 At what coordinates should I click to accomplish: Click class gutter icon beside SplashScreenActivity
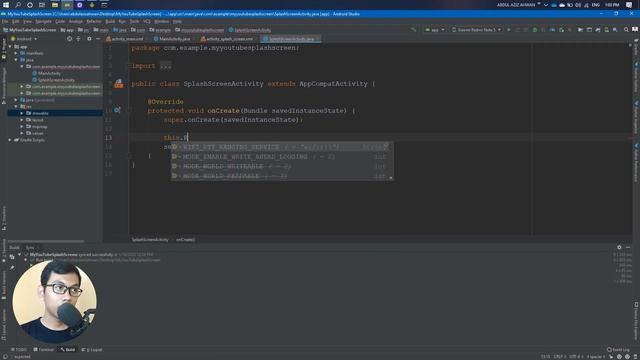[119, 84]
